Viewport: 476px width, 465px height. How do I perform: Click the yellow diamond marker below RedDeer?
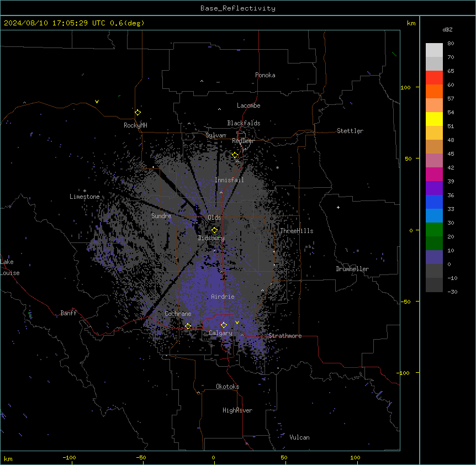[x=235, y=155]
